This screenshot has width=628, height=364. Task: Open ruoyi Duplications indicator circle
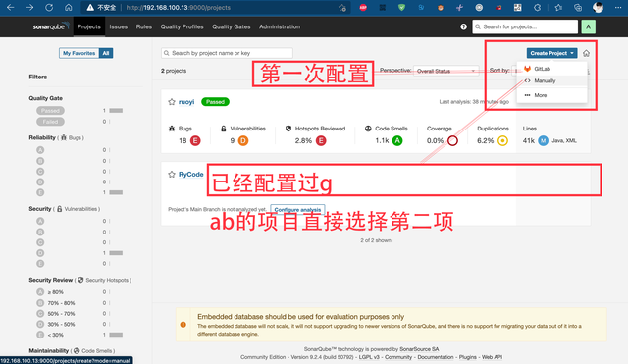point(502,140)
